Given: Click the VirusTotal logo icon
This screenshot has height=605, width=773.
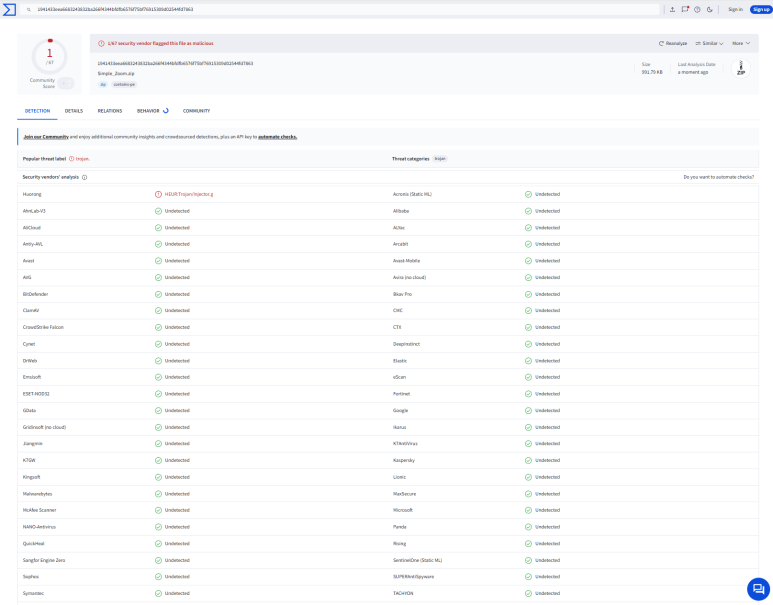Looking at the screenshot, I should 9,9.
